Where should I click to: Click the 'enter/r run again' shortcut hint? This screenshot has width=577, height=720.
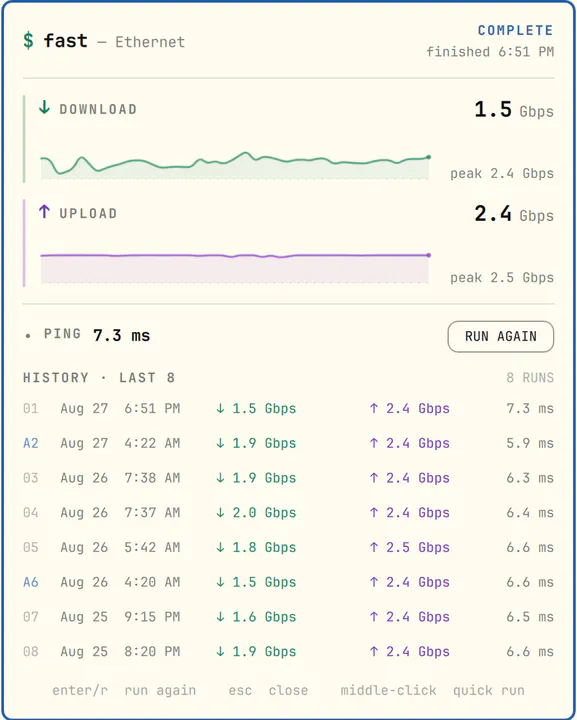(124, 691)
